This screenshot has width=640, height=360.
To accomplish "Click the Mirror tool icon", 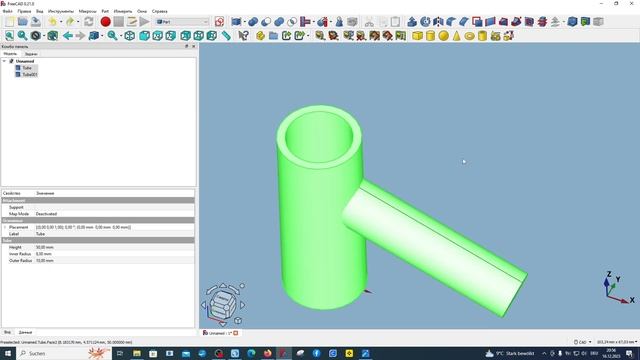I will [438, 22].
